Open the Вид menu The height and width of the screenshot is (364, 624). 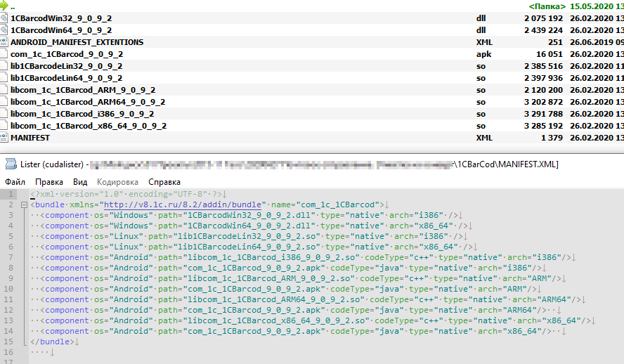point(80,182)
